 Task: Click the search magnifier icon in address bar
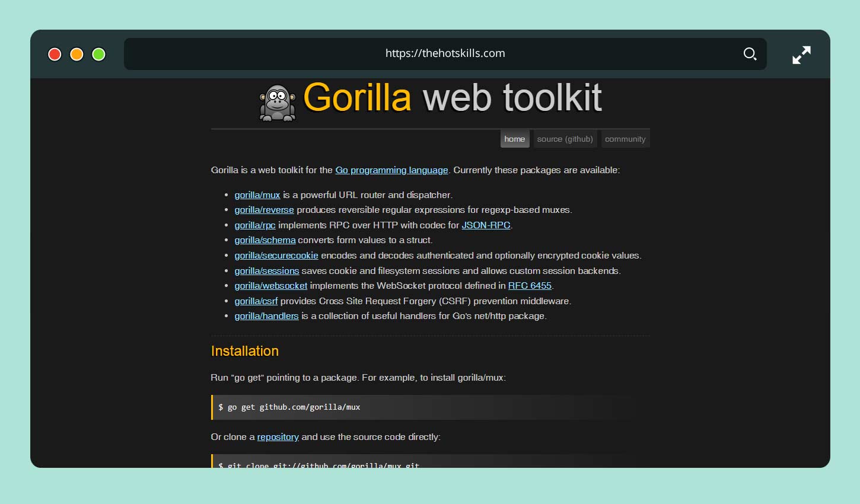pyautogui.click(x=750, y=54)
